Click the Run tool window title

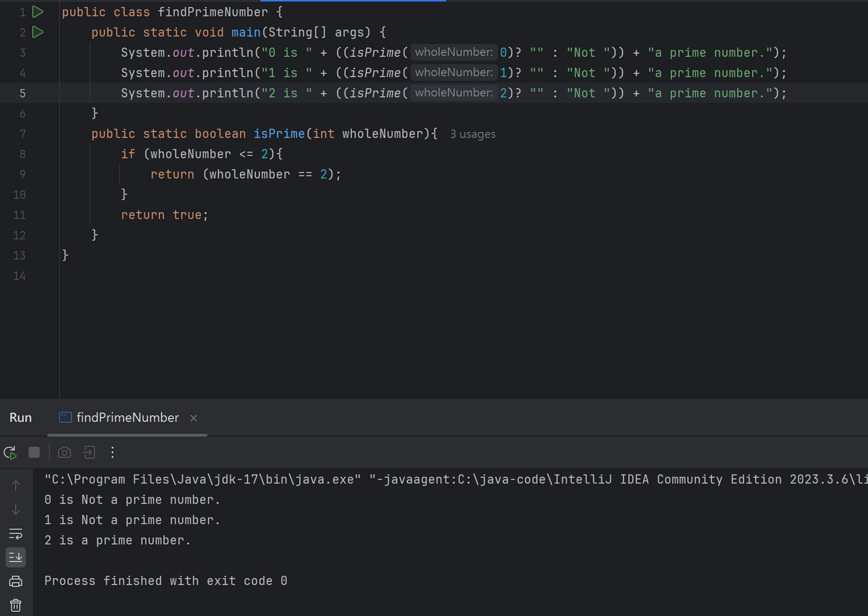pyautogui.click(x=20, y=417)
